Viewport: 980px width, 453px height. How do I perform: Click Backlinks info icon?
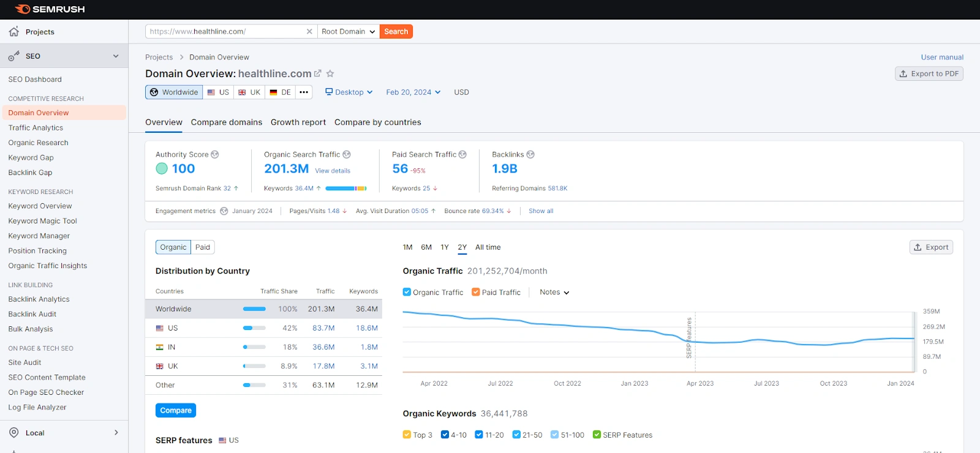tap(530, 154)
